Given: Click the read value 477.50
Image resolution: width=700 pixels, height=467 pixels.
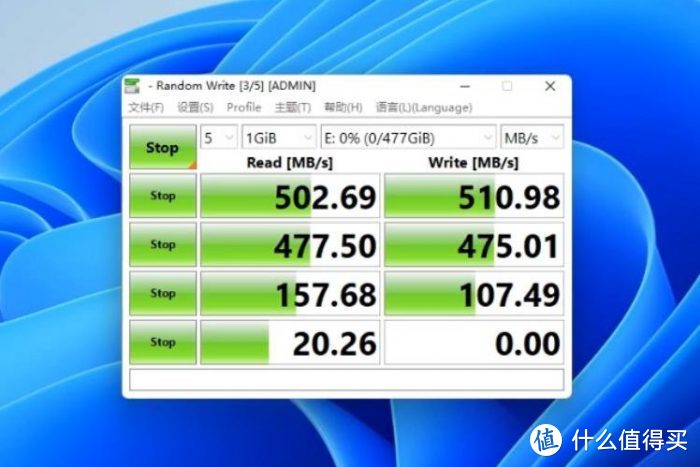Looking at the screenshot, I should [290, 245].
